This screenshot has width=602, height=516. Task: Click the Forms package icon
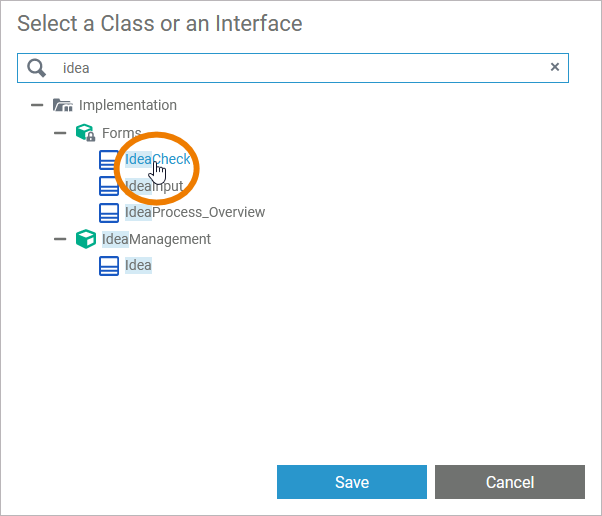(86, 132)
